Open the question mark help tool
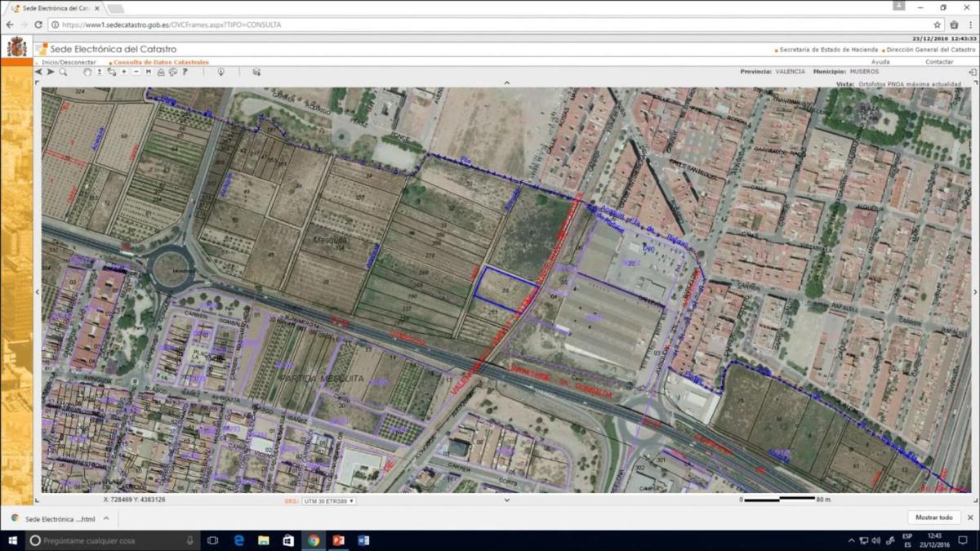Image resolution: width=980 pixels, height=551 pixels. pyautogui.click(x=185, y=72)
